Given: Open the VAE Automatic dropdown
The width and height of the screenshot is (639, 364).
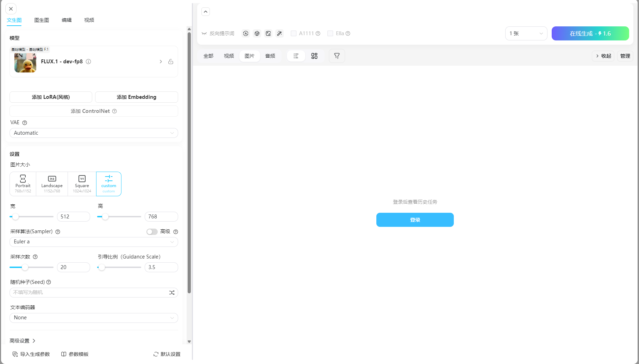Looking at the screenshot, I should (94, 133).
